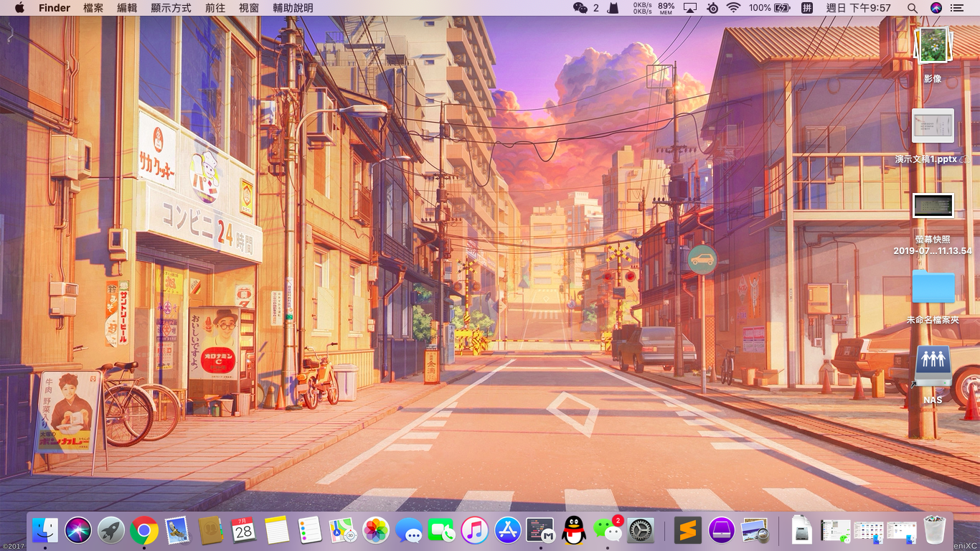Open the 顯示方式 menu
The width and height of the screenshot is (980, 551).
[x=171, y=8]
